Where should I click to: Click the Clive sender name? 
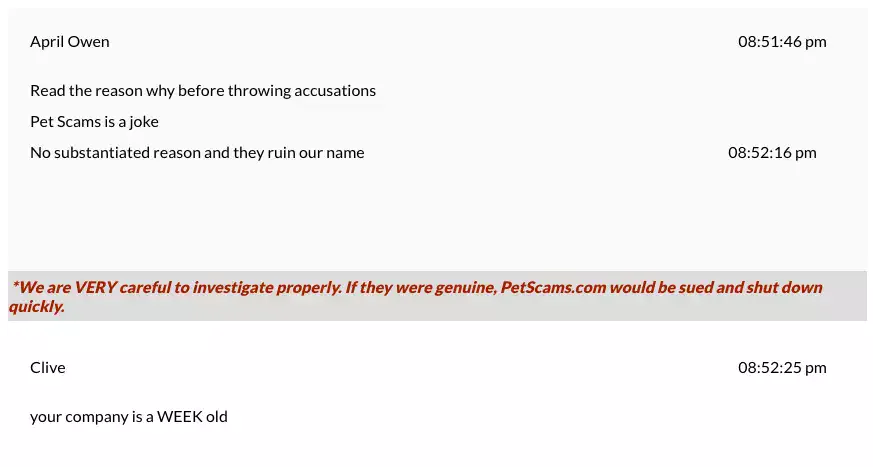click(48, 367)
